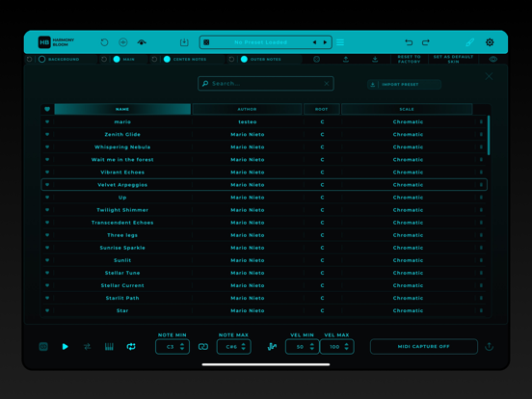Select the Transcendent Echoes preset
The image size is (532, 399).
[264, 223]
